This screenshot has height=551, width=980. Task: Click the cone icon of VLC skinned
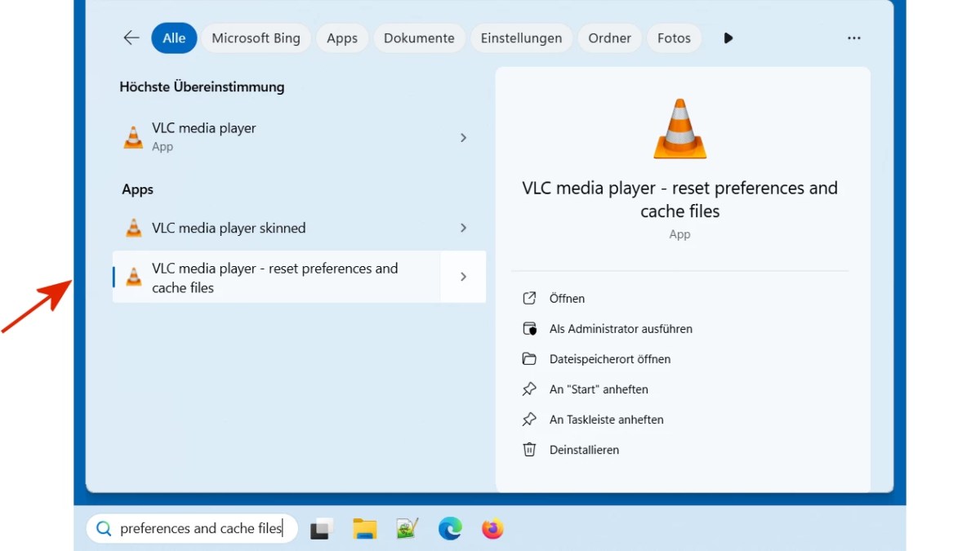click(x=133, y=229)
